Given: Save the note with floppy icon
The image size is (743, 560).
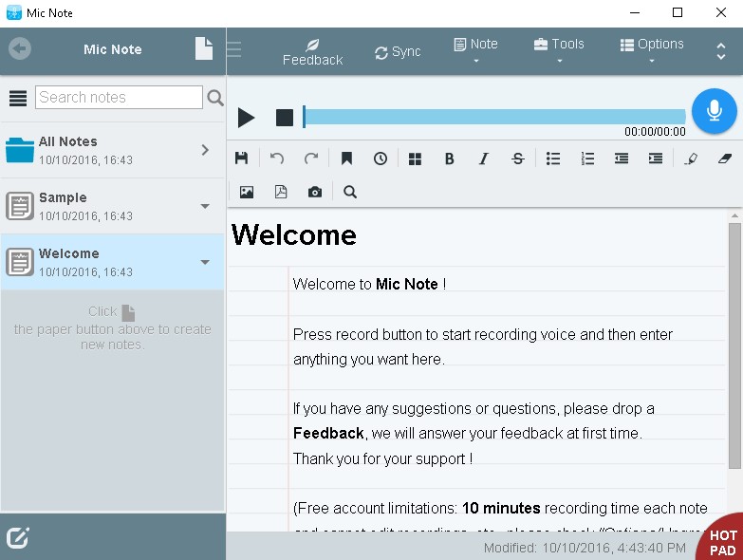Looking at the screenshot, I should pyautogui.click(x=242, y=159).
